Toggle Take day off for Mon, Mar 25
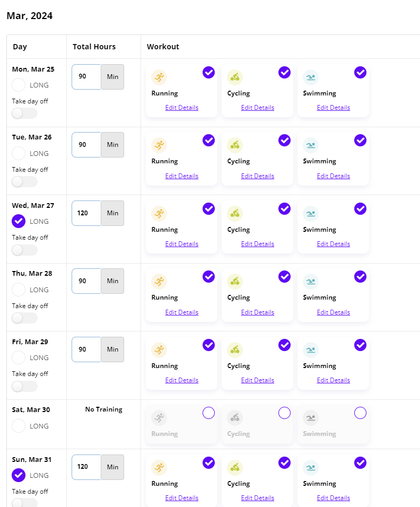420x507 pixels. 24,113
